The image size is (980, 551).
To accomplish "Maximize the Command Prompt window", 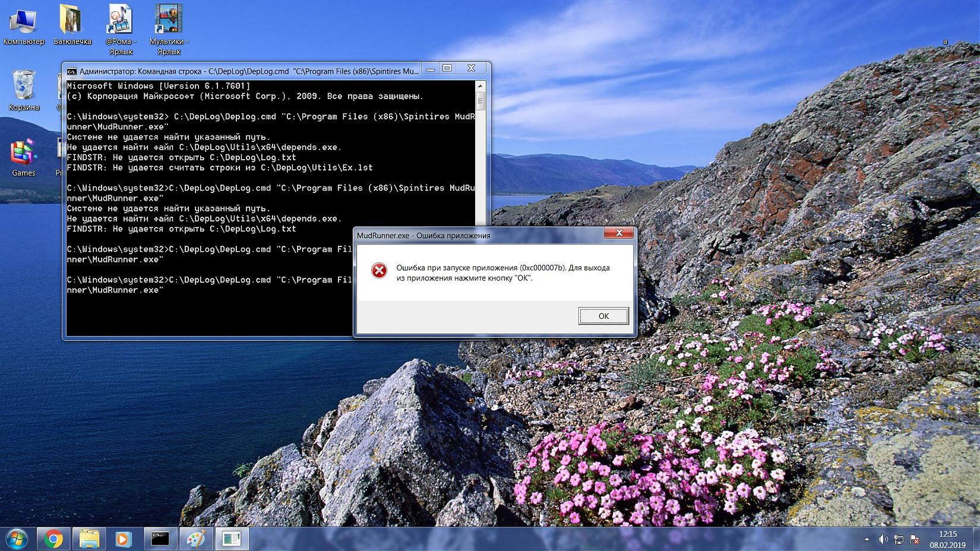I will pos(447,69).
